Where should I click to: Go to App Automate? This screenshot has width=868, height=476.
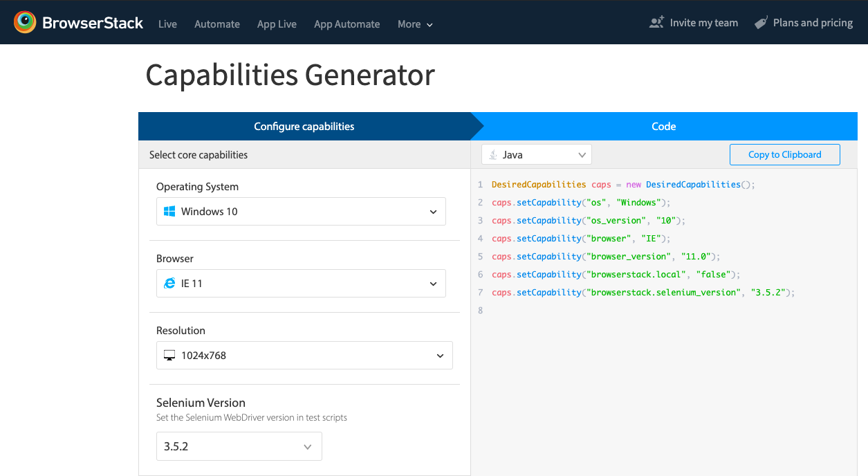[x=347, y=24]
